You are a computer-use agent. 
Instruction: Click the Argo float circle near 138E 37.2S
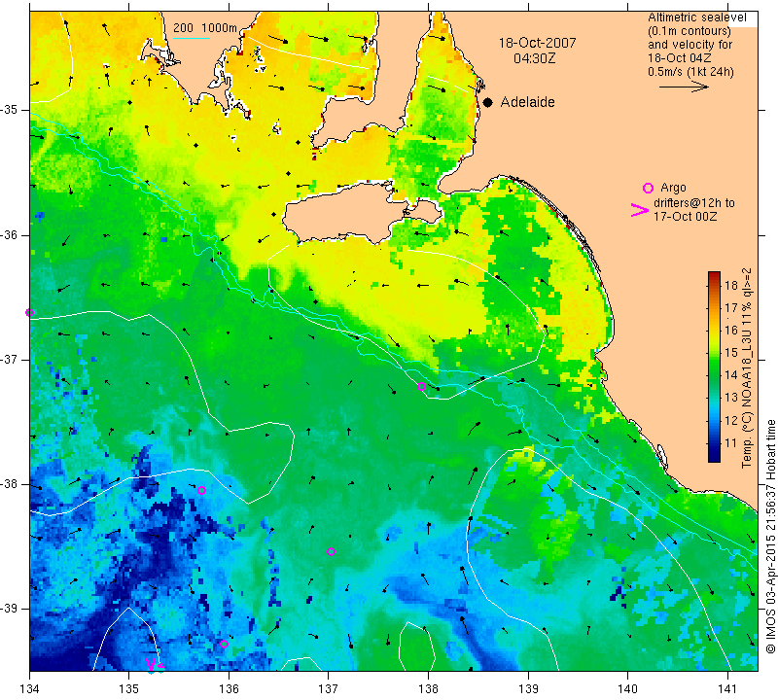point(421,387)
